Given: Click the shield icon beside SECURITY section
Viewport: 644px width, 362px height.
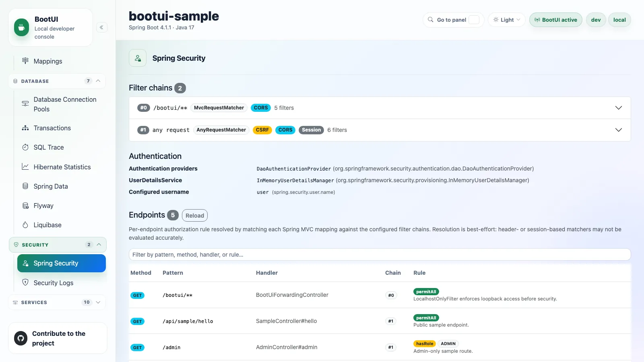Looking at the screenshot, I should (x=16, y=245).
